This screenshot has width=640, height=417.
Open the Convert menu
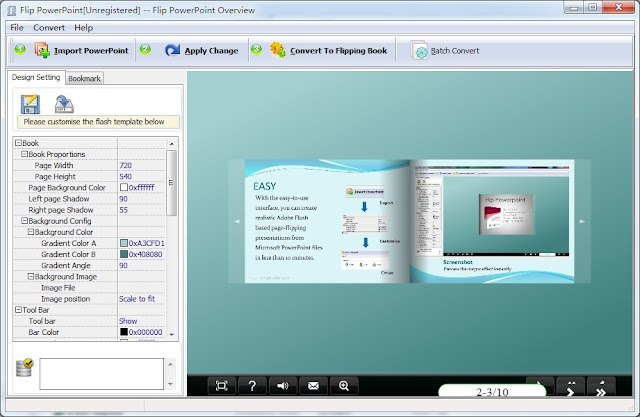click(49, 28)
